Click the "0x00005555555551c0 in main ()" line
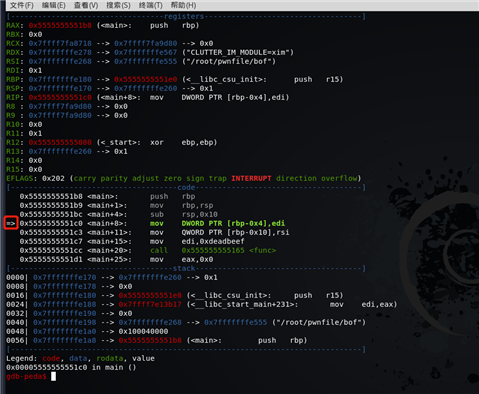 [x=71, y=368]
